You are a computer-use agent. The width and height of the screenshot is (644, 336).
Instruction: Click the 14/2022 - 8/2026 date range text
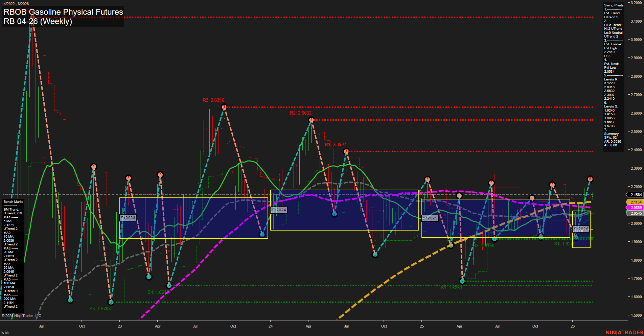click(16, 4)
